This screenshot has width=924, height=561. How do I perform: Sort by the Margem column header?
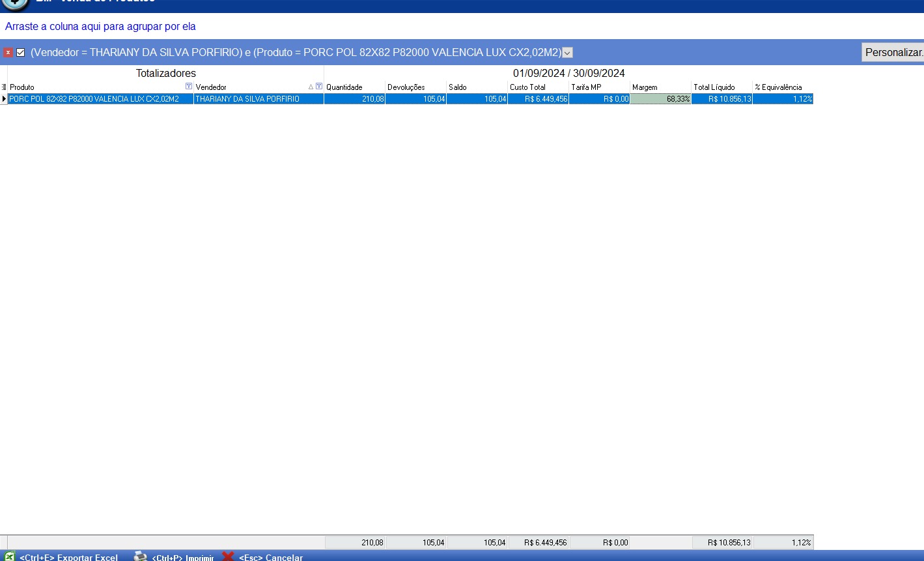coord(660,87)
